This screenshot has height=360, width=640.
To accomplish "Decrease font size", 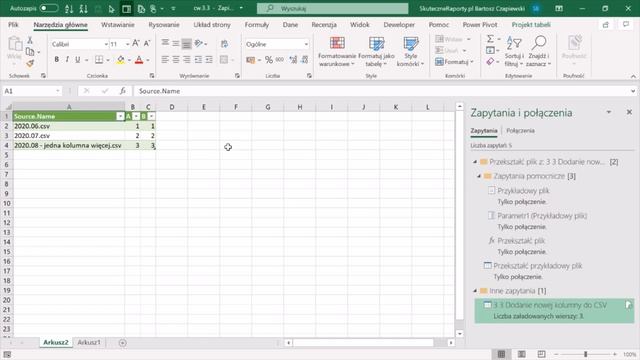I will tap(147, 43).
